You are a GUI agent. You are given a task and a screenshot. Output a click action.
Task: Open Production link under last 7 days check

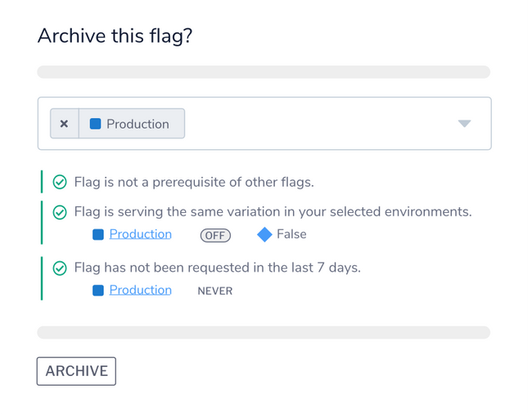[x=140, y=290]
